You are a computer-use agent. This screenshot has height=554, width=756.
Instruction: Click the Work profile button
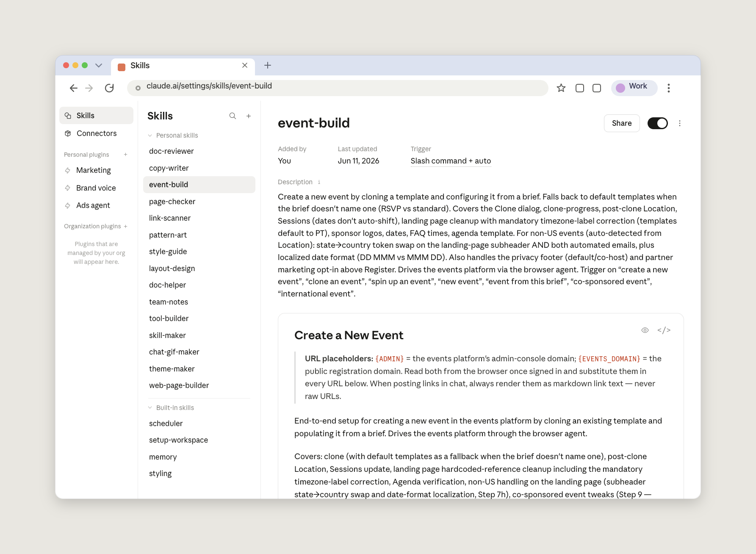click(x=634, y=88)
